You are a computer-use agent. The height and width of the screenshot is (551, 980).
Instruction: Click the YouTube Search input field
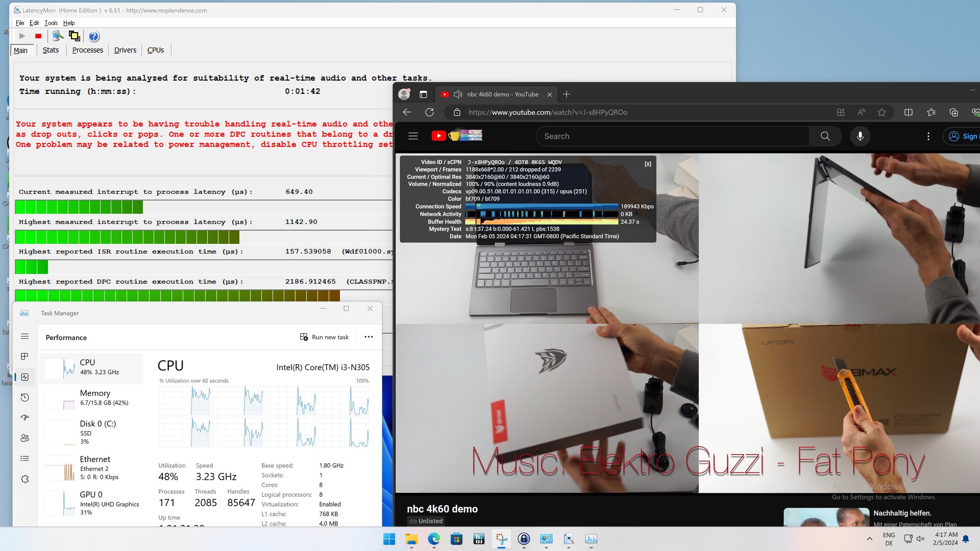coord(673,136)
